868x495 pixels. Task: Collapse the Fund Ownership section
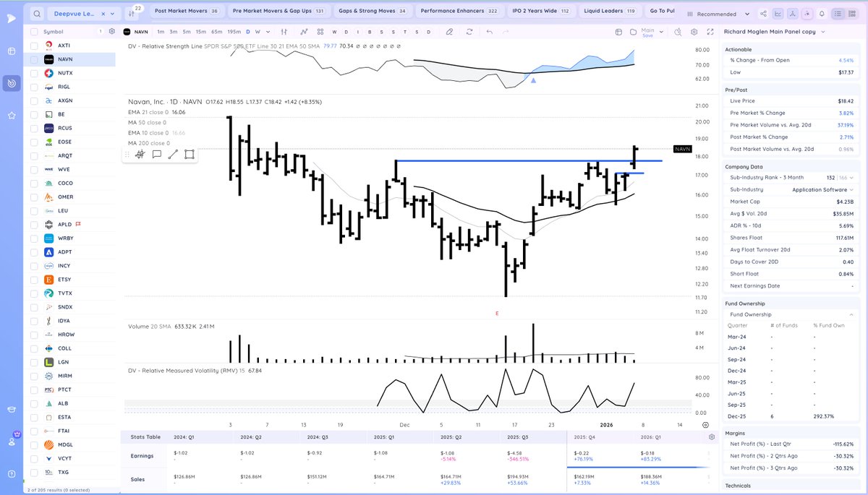pyautogui.click(x=851, y=315)
